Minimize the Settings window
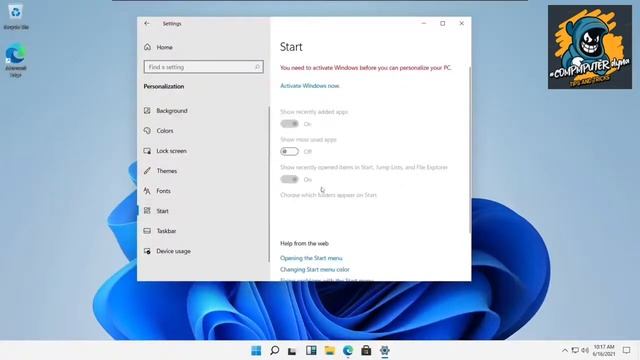 click(424, 24)
